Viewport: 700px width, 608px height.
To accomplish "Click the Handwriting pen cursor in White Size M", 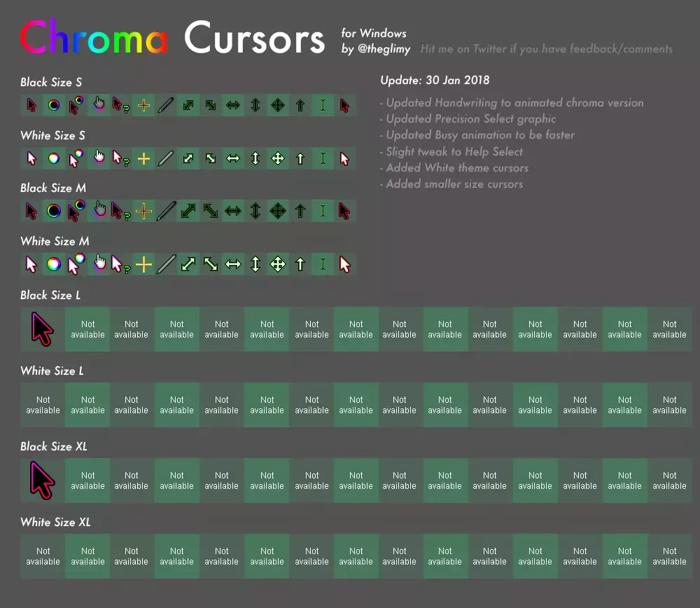I will [x=165, y=264].
